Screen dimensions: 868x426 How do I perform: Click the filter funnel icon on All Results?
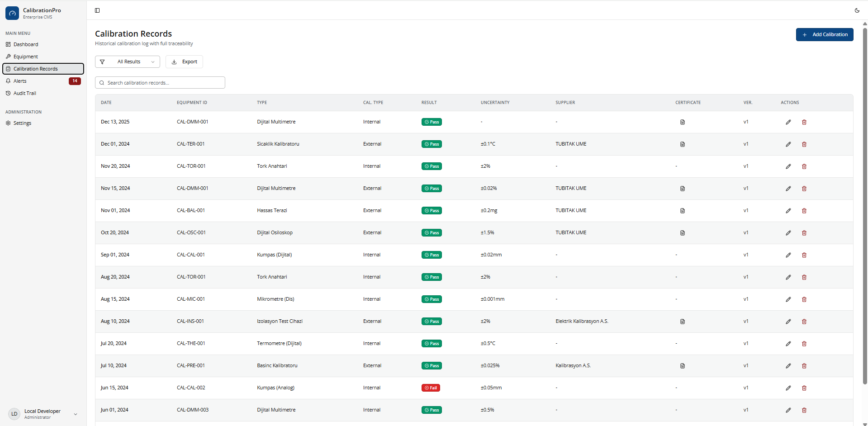click(x=103, y=62)
